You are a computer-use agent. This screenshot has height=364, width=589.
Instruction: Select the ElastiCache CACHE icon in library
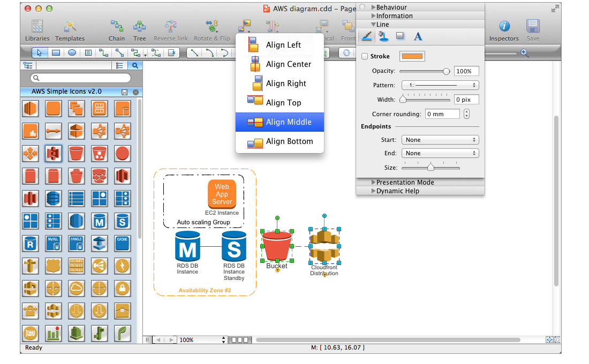pyautogui.click(x=122, y=244)
